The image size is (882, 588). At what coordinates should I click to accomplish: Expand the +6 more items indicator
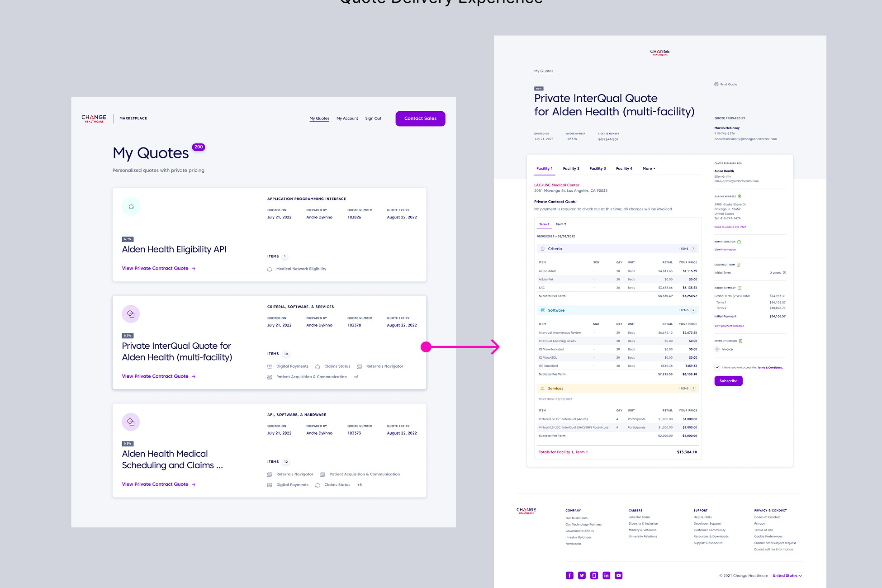pos(356,377)
